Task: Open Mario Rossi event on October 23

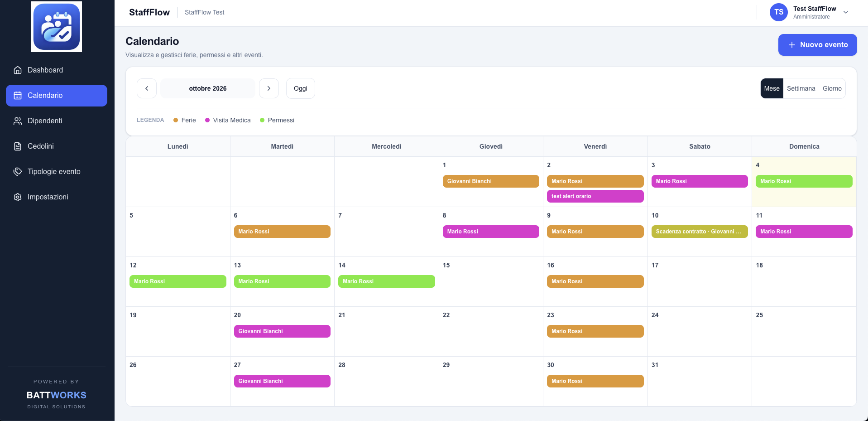Action: 595,331
